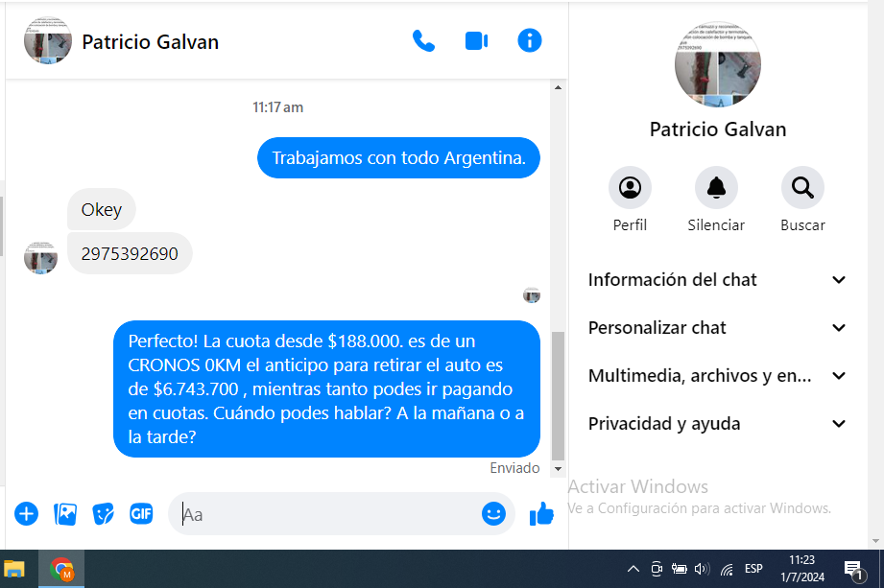Search the conversation using Buscar
This screenshot has height=588, width=884.
(x=802, y=188)
